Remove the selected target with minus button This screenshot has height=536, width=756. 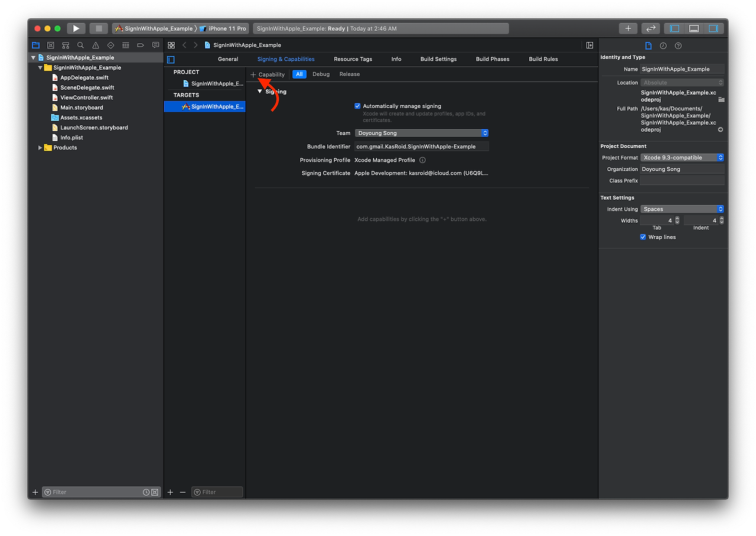[183, 492]
